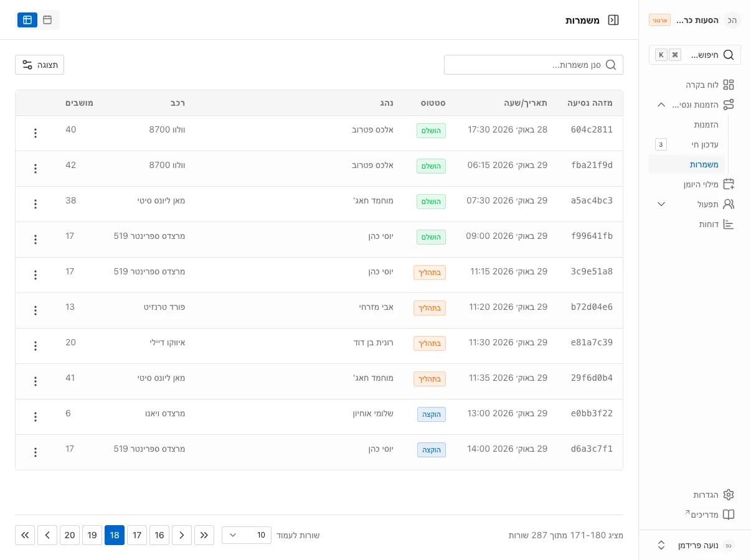Click the three-dot menu on row a5ac4bc3

point(35,204)
